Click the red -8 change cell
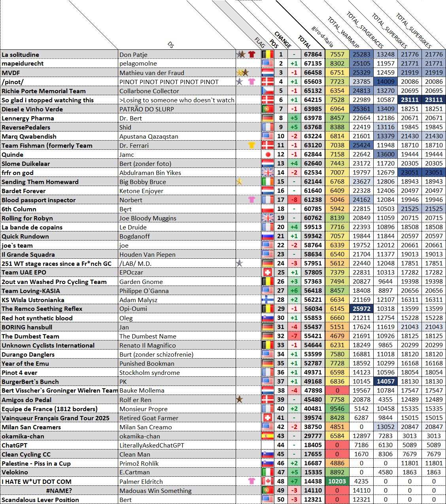The width and height of the screenshot is (446, 504). (294, 200)
